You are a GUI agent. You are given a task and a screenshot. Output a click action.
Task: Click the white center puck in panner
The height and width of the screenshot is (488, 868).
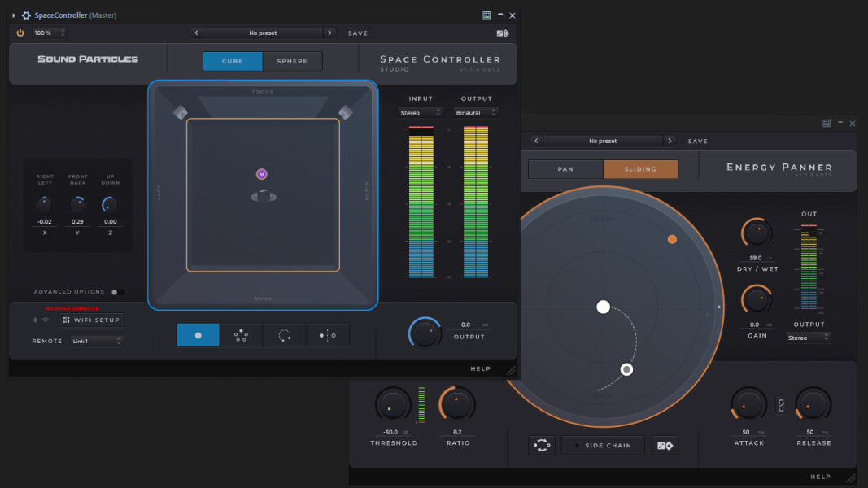coord(604,307)
